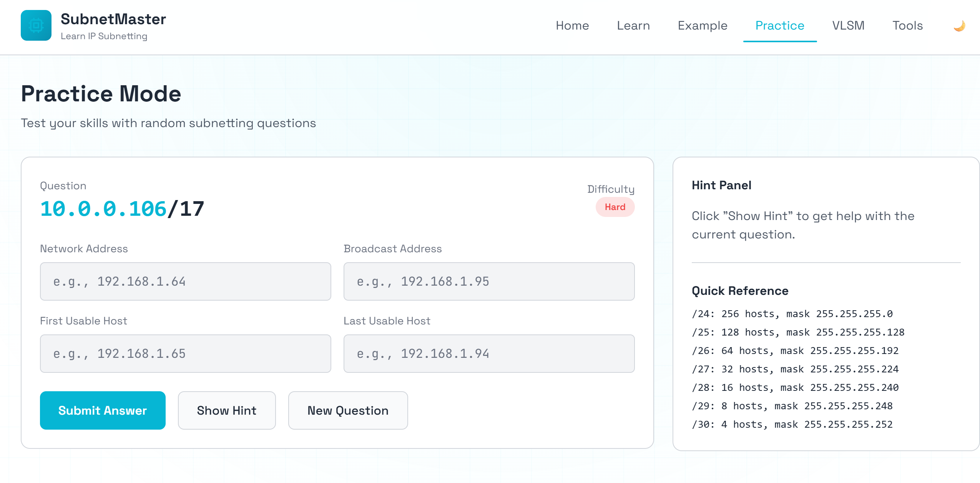980x483 pixels.
Task: Click the First Usable Host label
Action: point(83,321)
